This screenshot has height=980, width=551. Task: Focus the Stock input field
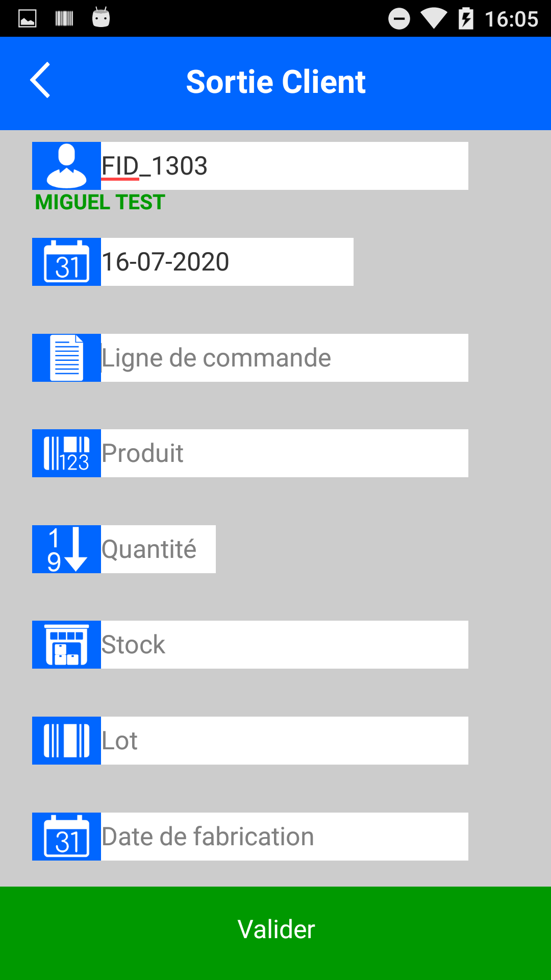pos(284,645)
